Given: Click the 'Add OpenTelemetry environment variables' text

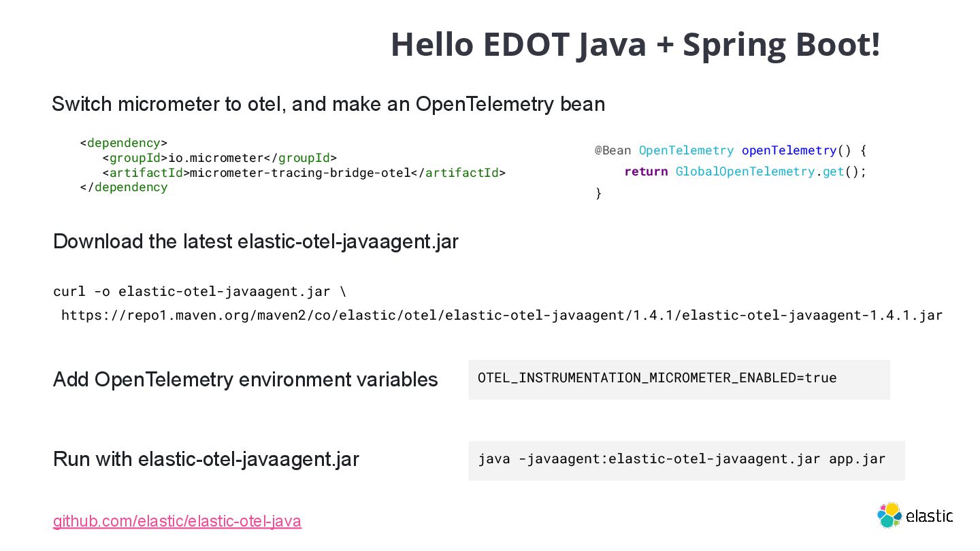Looking at the screenshot, I should tap(246, 379).
